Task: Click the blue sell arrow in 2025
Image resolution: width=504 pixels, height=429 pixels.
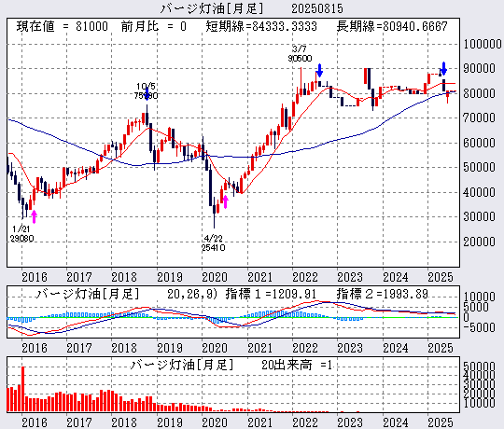Action: pos(443,68)
